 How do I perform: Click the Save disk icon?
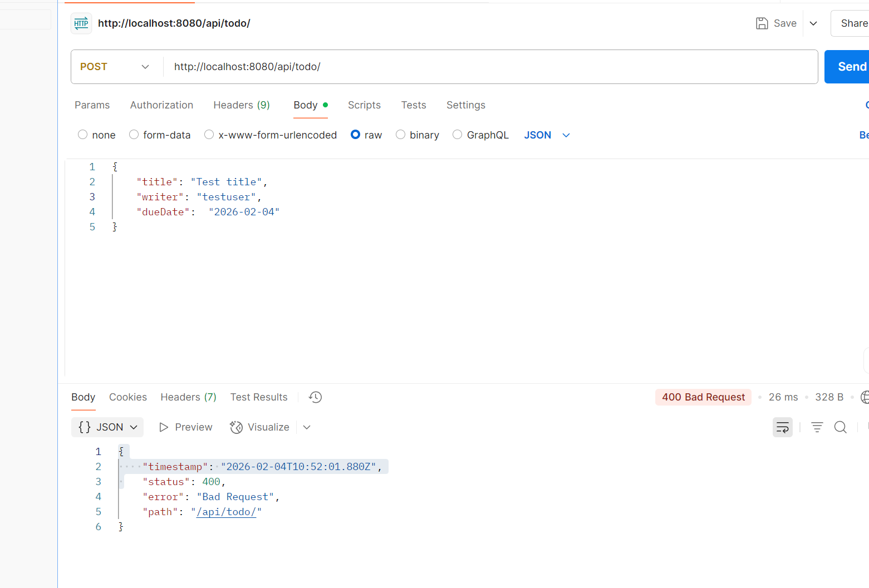(762, 23)
